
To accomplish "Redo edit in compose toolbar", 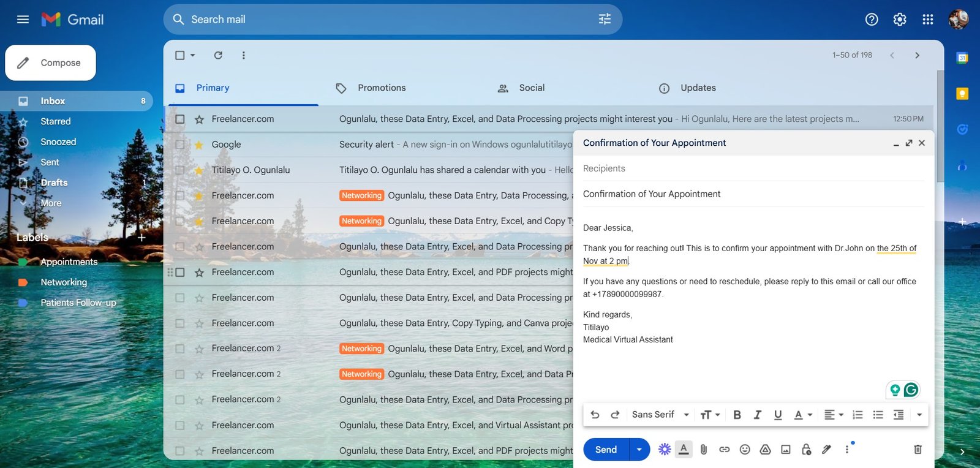I will tap(615, 415).
